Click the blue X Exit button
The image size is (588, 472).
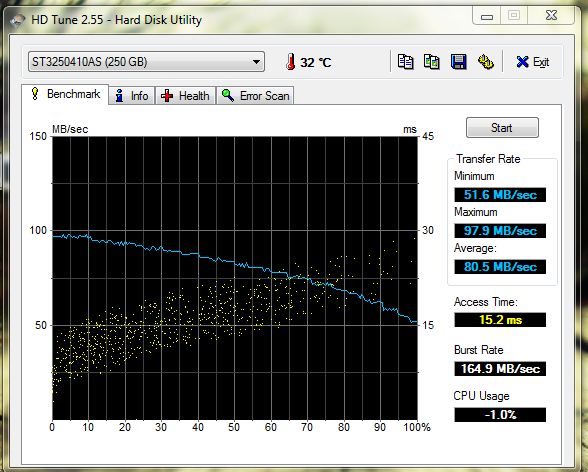tap(533, 62)
